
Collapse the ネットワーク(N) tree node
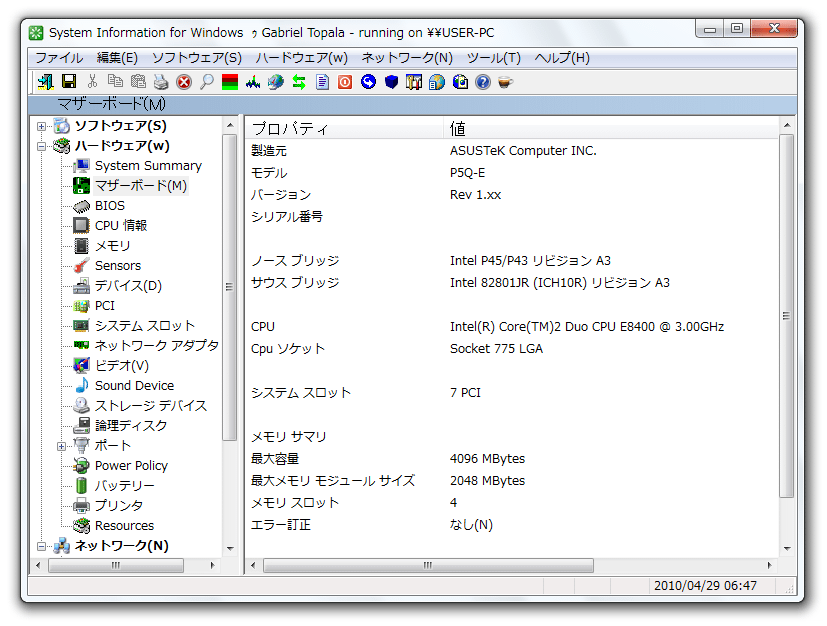click(x=41, y=546)
